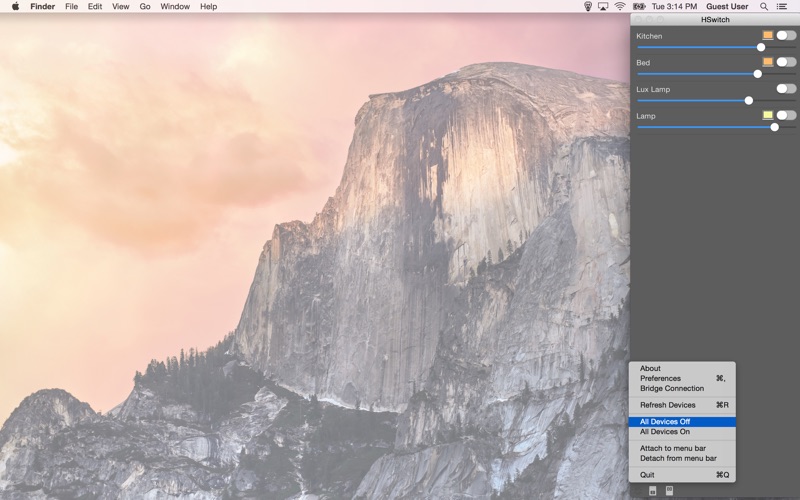
Task: Click the Tue 3:14 PM clock
Action: (x=674, y=7)
